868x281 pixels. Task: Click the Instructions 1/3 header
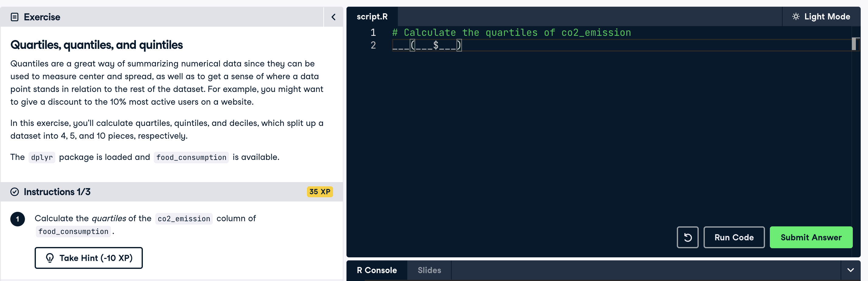point(171,192)
